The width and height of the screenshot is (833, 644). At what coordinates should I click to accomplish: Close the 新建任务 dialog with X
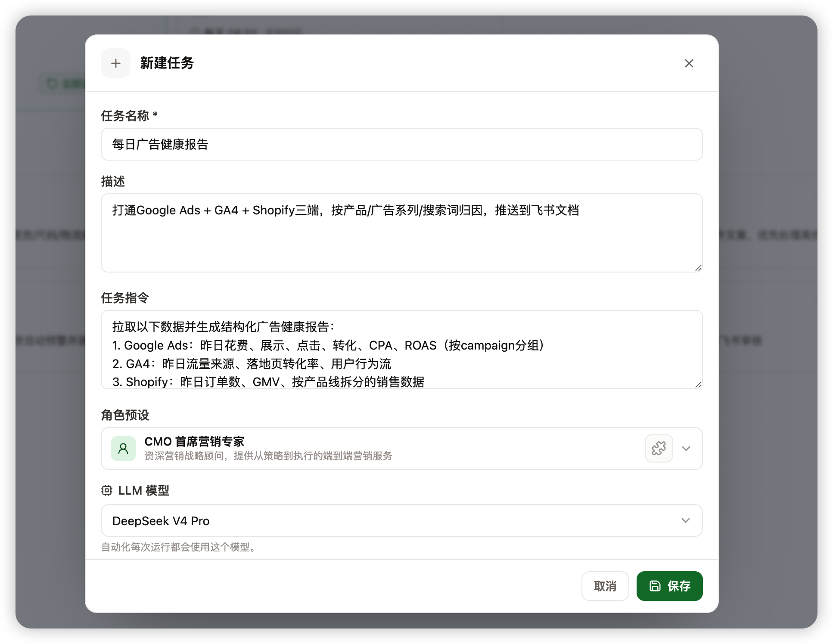689,63
